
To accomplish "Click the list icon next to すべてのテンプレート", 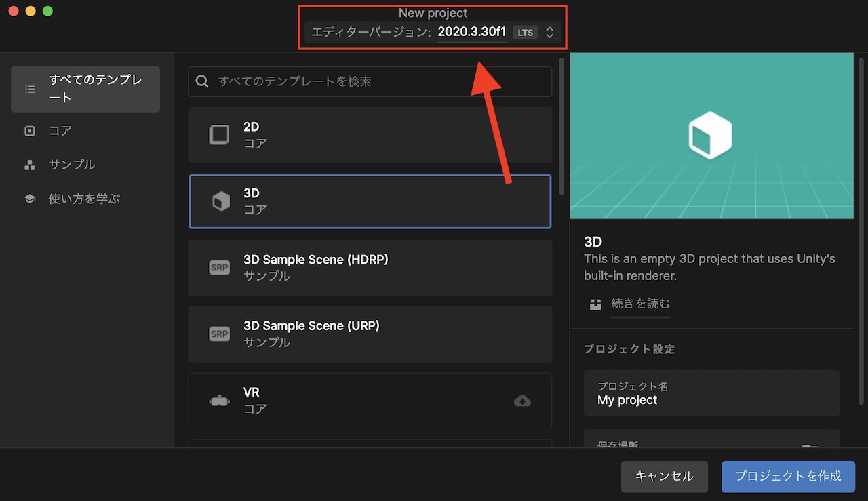I will 29,89.
